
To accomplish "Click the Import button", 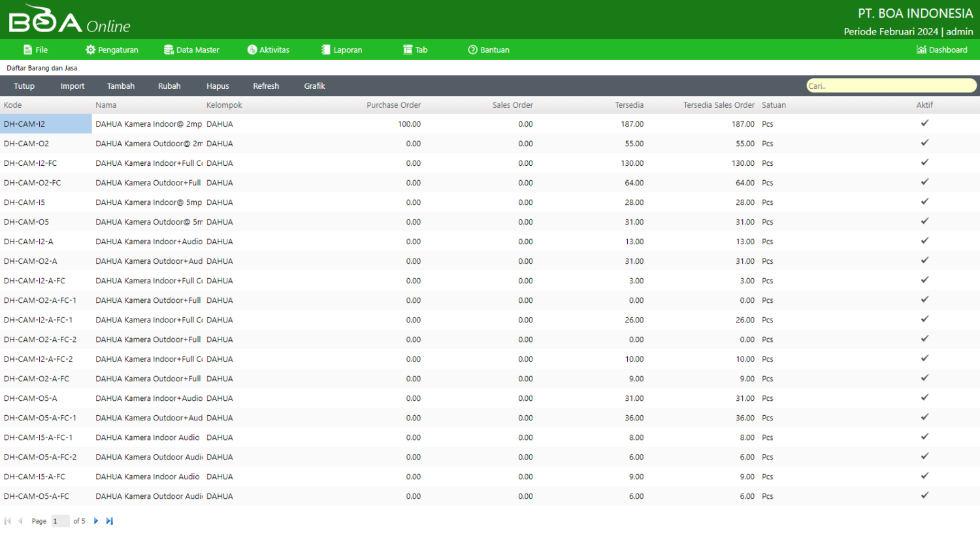I will [x=73, y=86].
